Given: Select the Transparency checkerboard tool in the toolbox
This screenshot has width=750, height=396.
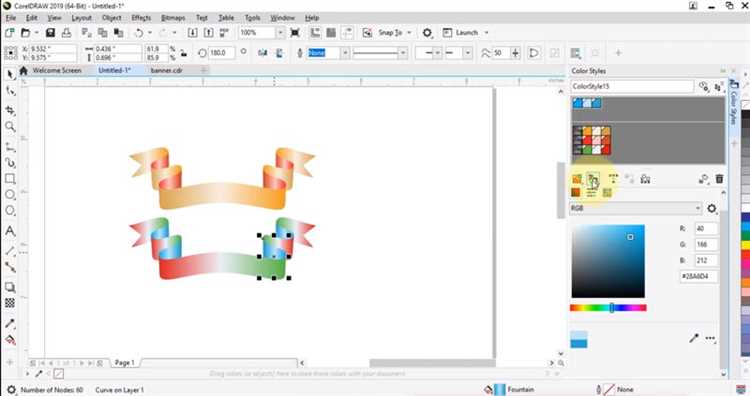Looking at the screenshot, I should [10, 303].
